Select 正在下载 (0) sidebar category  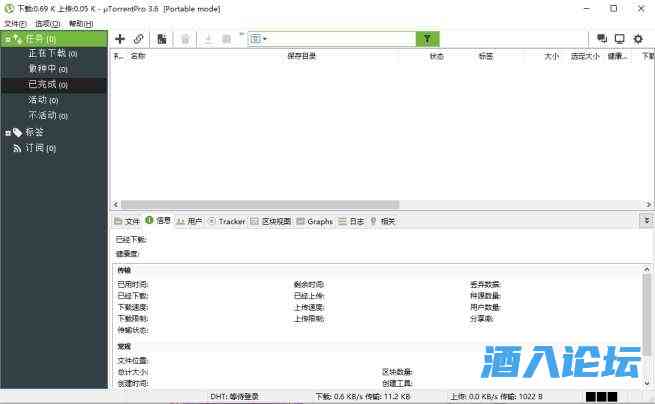(x=53, y=53)
